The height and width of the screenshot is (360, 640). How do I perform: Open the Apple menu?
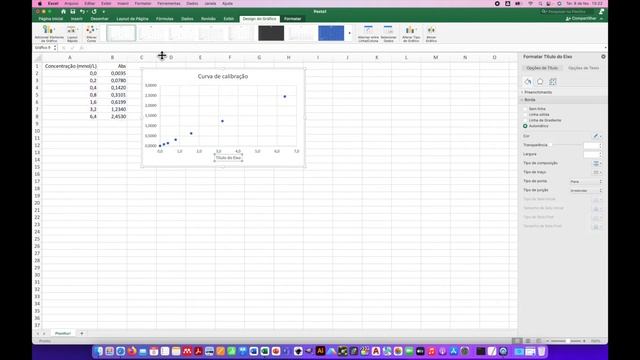(40, 3)
